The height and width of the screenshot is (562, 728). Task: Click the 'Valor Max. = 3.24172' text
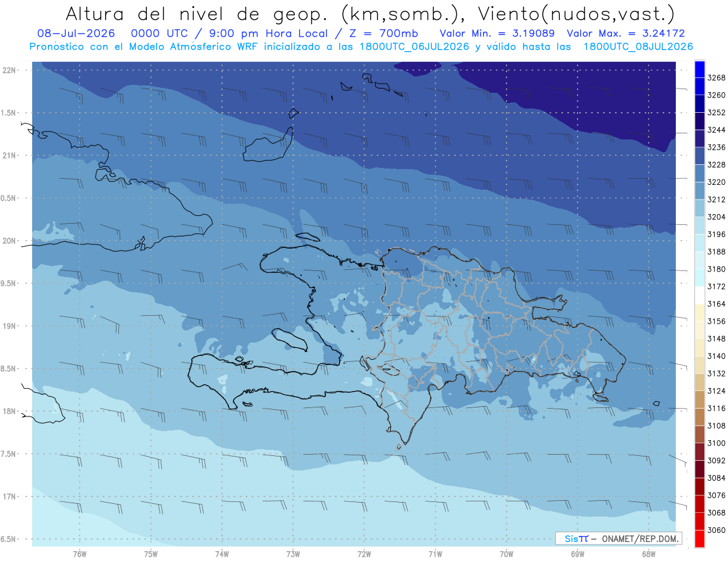[626, 33]
